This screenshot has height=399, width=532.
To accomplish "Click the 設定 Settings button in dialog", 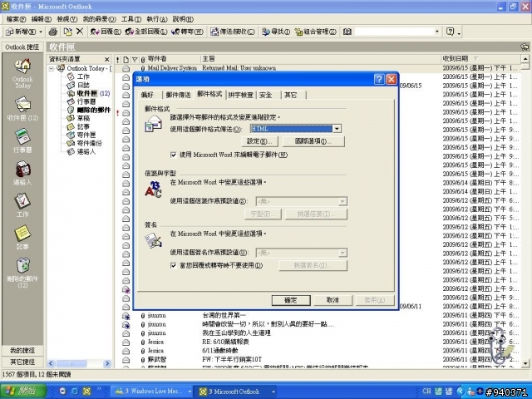I will coord(259,141).
